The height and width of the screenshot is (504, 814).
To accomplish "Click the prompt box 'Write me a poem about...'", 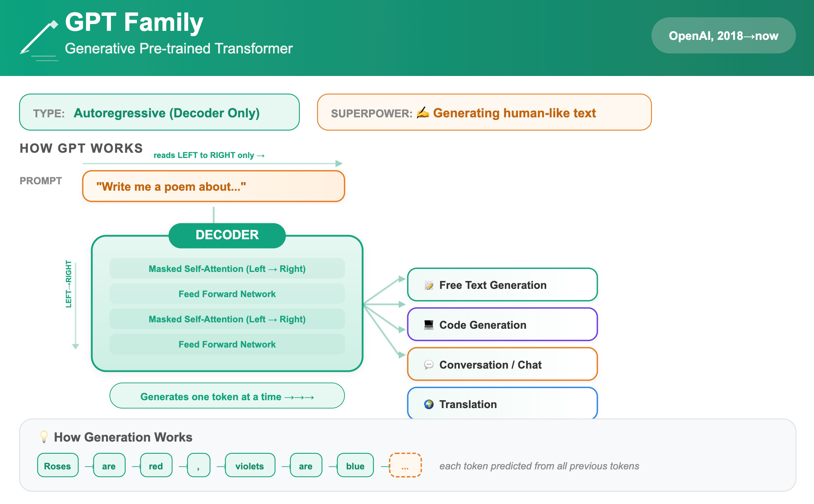I will tap(214, 186).
